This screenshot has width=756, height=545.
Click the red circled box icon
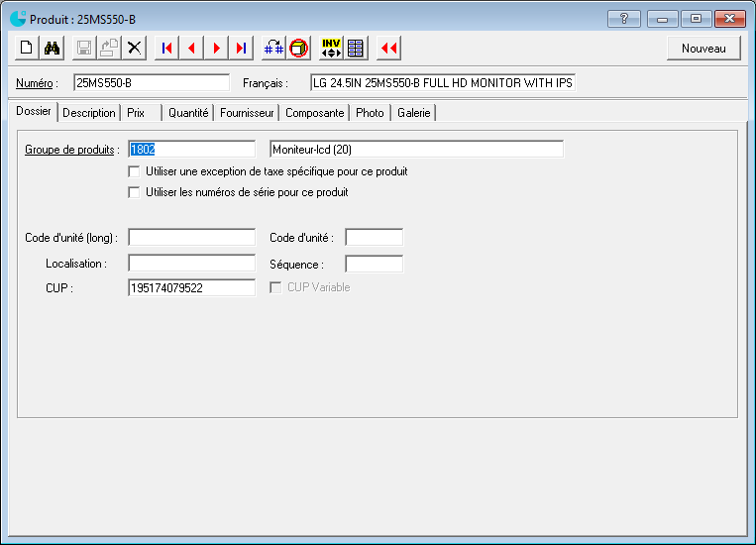pyautogui.click(x=299, y=48)
